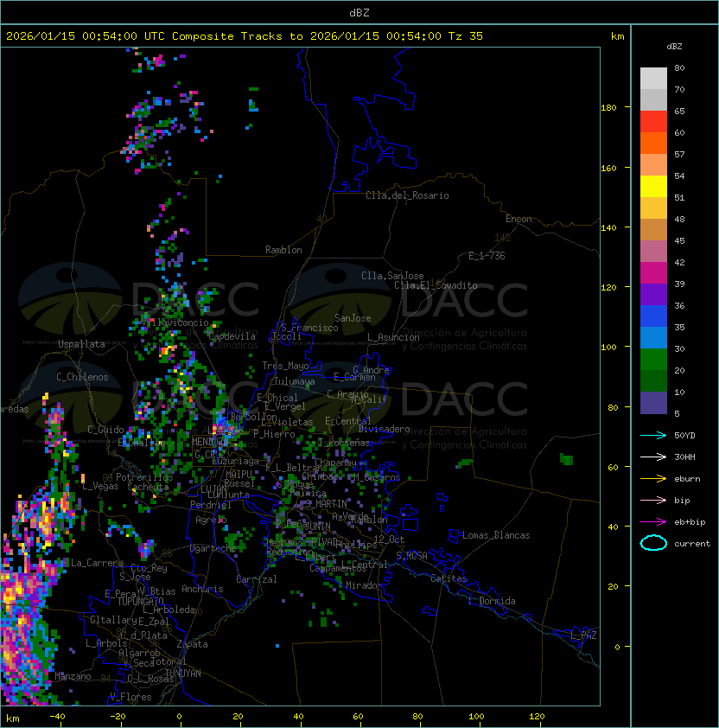Select the Ugarteche label
The image size is (719, 728).
tap(213, 548)
